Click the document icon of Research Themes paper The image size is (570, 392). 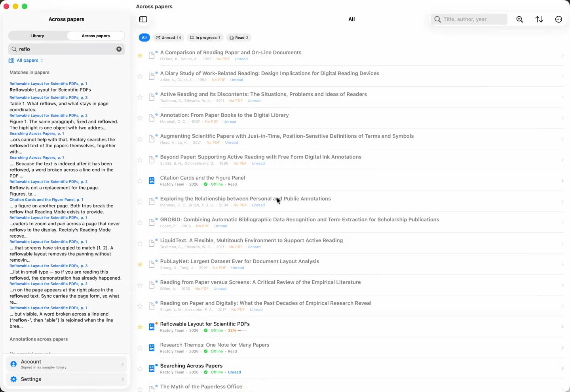[152, 348]
